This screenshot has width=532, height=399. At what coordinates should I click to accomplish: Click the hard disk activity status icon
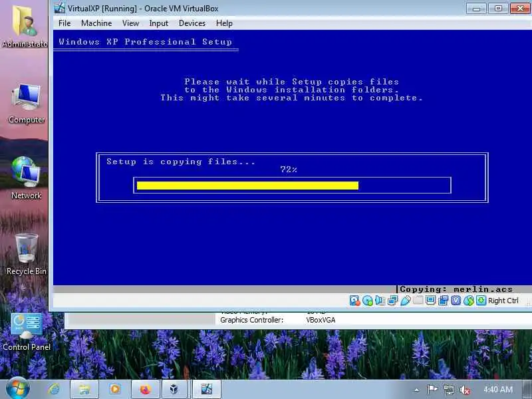(354, 301)
